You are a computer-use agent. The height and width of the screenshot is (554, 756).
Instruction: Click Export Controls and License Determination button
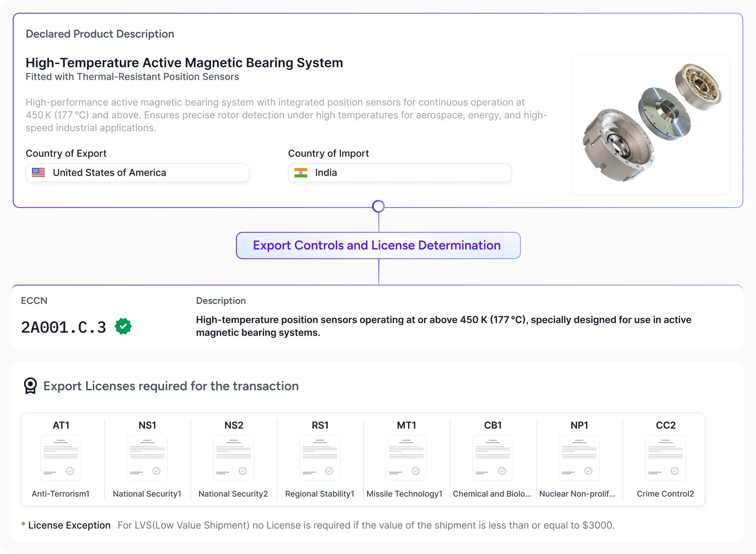(378, 245)
